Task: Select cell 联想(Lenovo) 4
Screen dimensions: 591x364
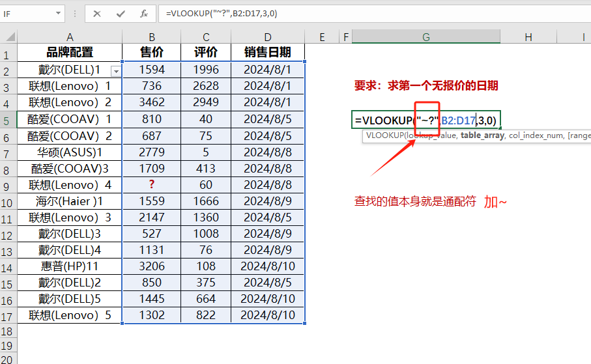Action: pyautogui.click(x=70, y=185)
